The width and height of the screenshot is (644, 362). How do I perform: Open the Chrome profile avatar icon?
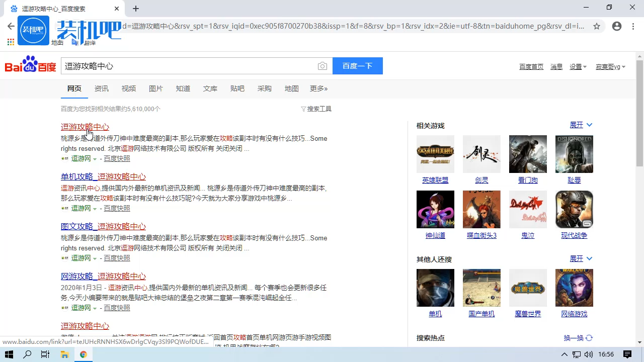tap(617, 26)
